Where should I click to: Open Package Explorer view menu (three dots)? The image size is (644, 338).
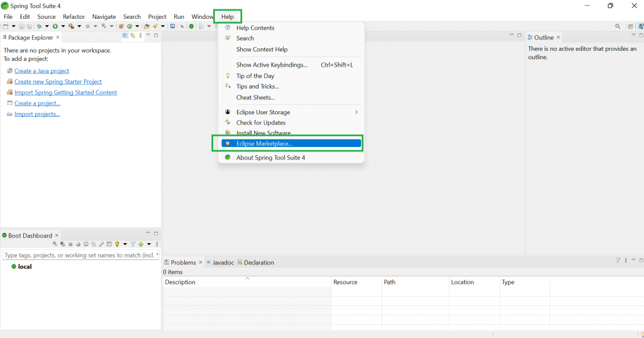click(140, 36)
